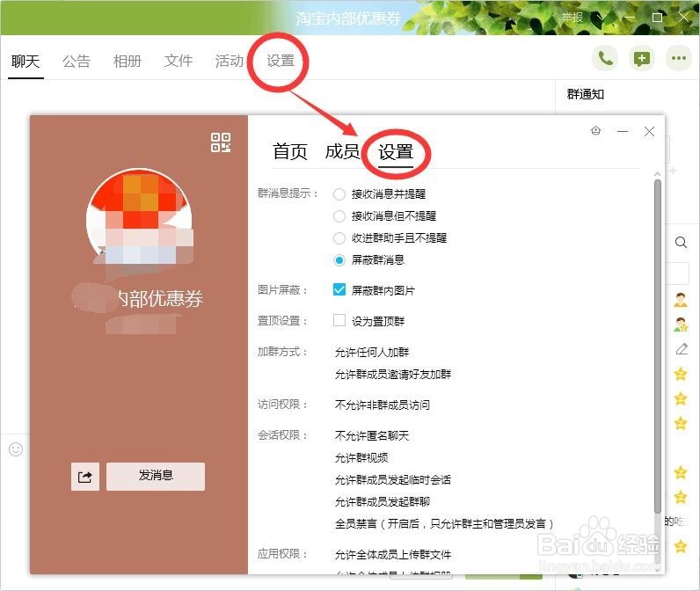Click 允许群成员邀请好友加群 text

tap(393, 375)
